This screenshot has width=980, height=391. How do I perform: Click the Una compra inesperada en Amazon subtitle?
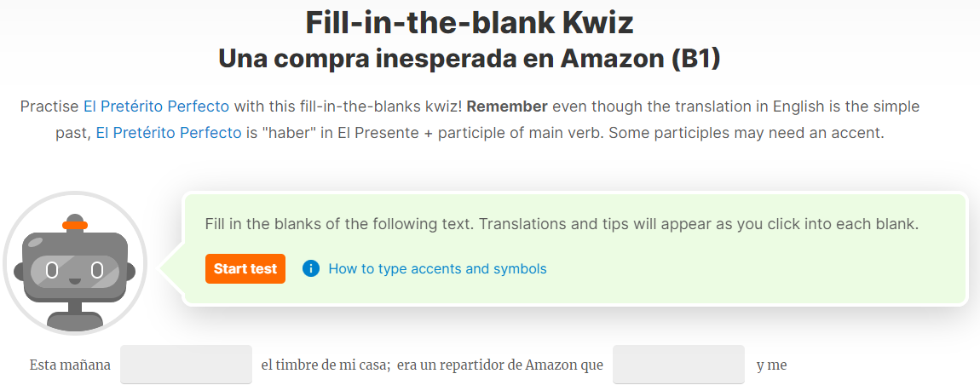(x=470, y=59)
